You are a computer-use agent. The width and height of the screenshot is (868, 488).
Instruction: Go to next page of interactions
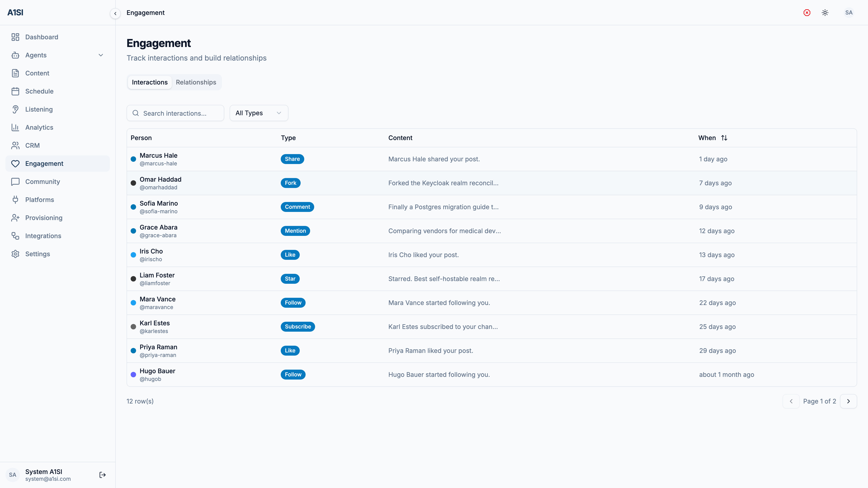[x=849, y=401]
